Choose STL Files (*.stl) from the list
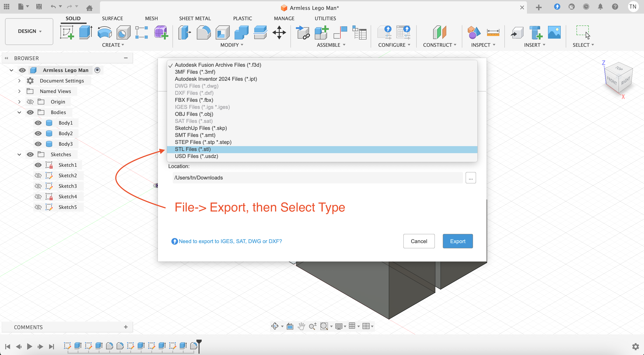The height and width of the screenshot is (355, 644). click(x=193, y=149)
